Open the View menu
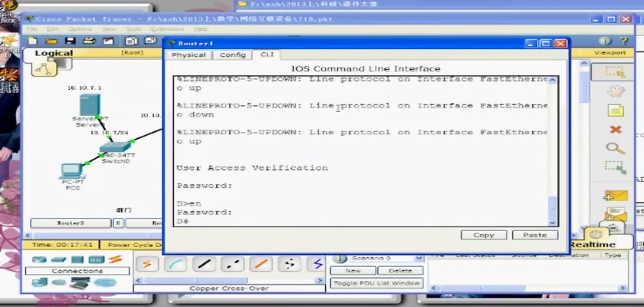Screen dimensions: 644x307 click(109, 29)
